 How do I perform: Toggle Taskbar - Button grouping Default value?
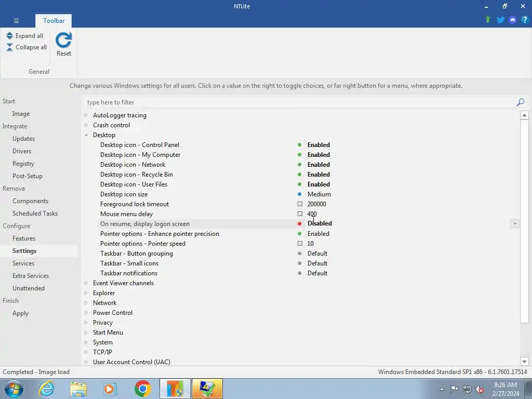click(x=317, y=254)
